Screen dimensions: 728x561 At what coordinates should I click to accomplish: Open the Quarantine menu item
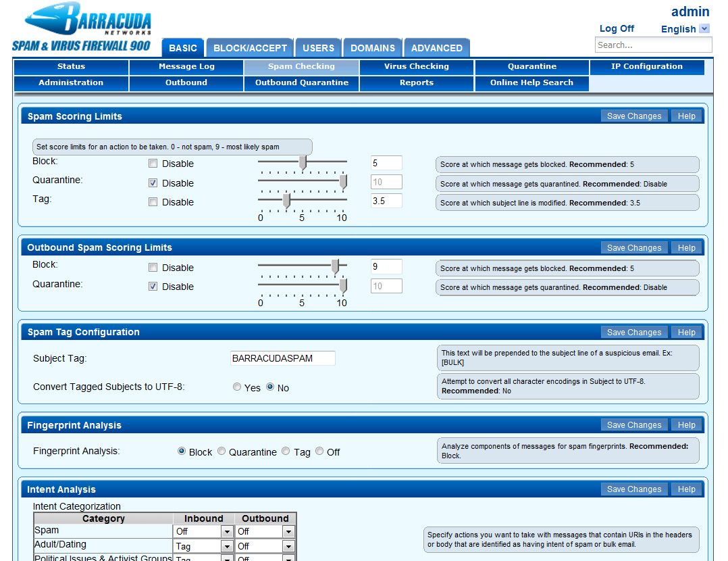click(531, 66)
